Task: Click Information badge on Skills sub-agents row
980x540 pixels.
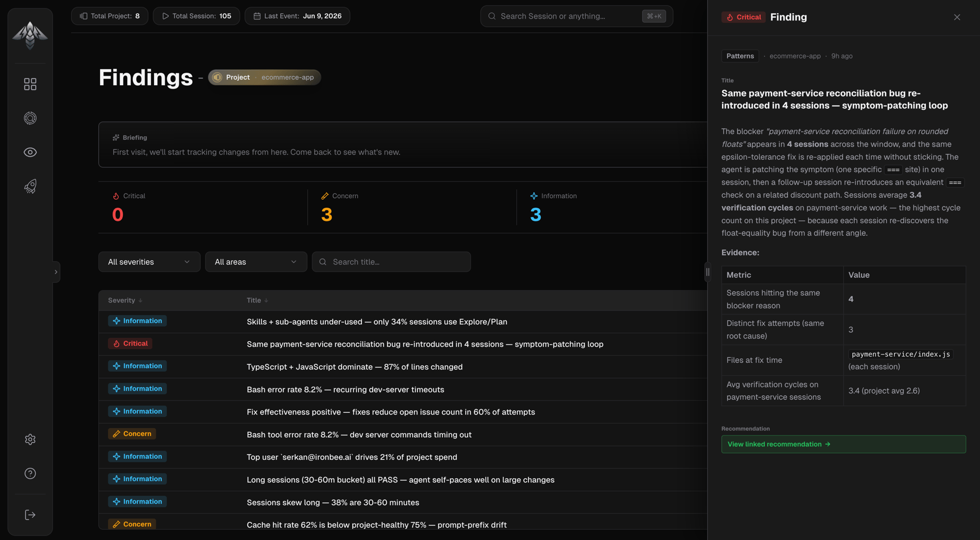Action: [x=137, y=321]
